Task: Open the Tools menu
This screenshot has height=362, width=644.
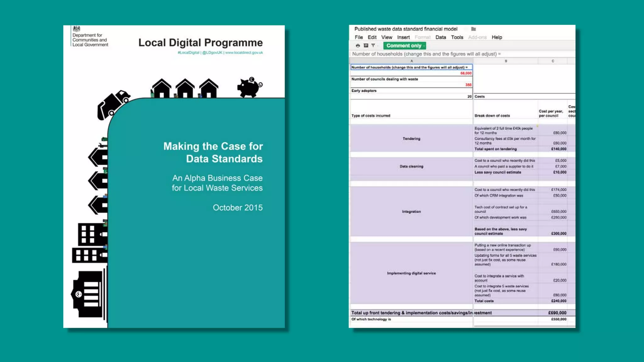Action: 457,37
